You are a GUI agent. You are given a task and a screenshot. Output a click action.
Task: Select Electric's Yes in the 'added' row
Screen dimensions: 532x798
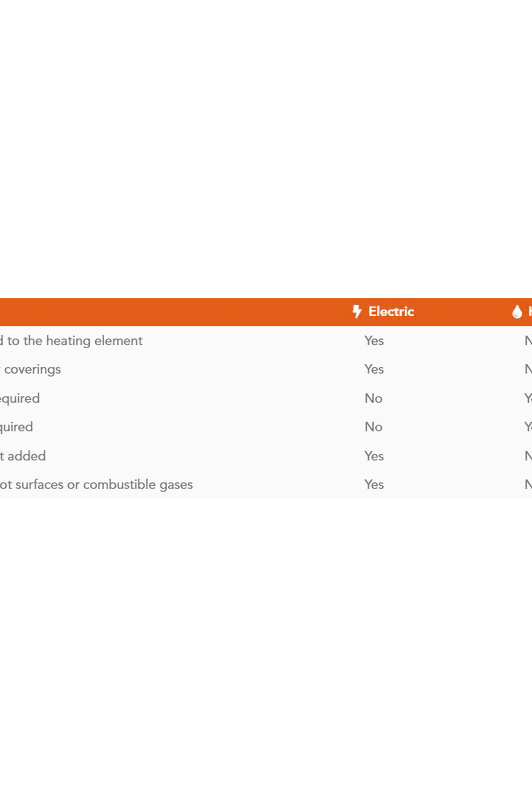374,456
